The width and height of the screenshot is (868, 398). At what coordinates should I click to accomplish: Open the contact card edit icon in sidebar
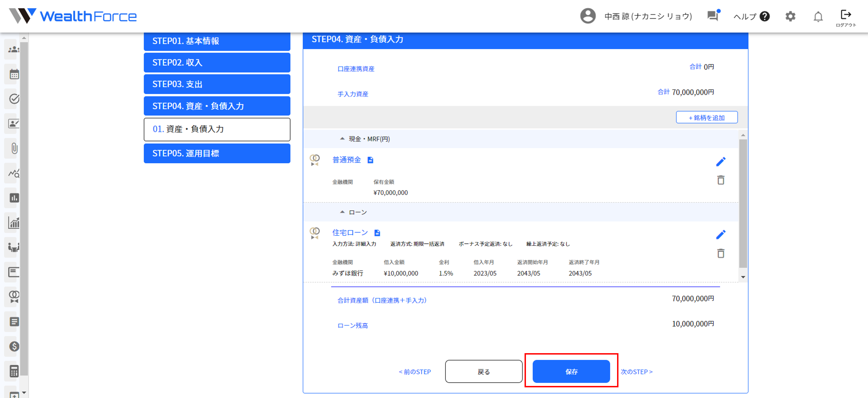point(13,124)
